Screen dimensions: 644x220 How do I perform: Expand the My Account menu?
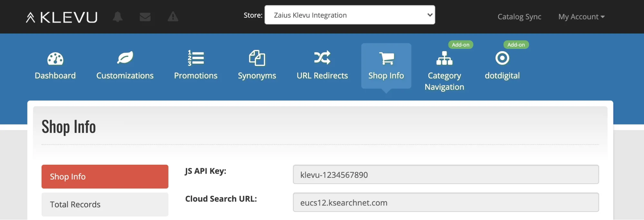581,17
